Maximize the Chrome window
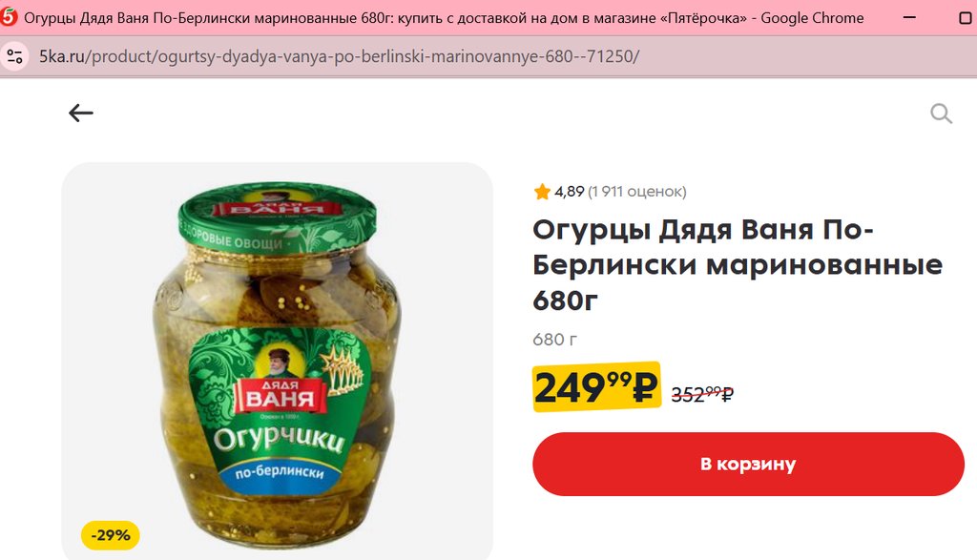 [966, 17]
